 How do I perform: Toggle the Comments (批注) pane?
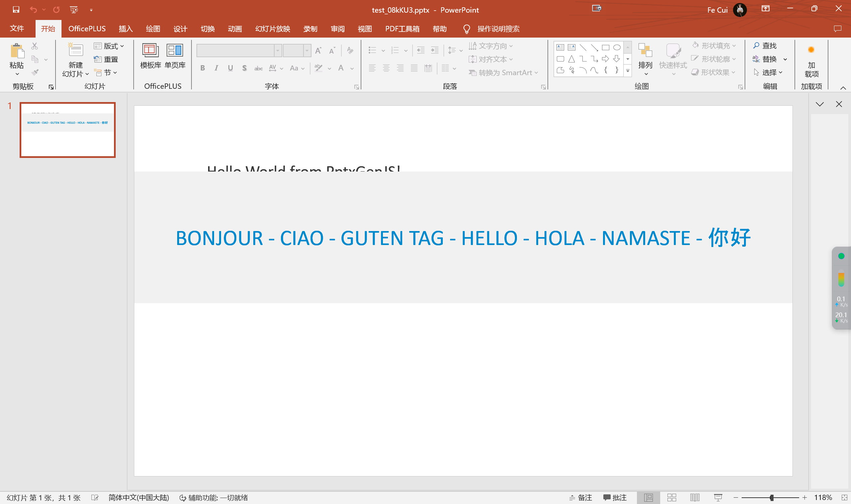[x=615, y=498]
